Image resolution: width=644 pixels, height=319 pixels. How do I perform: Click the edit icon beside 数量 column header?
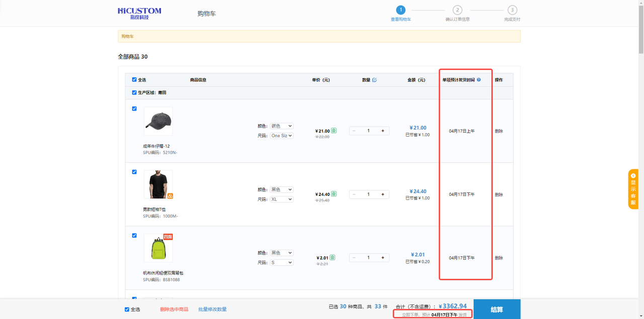coord(374,80)
